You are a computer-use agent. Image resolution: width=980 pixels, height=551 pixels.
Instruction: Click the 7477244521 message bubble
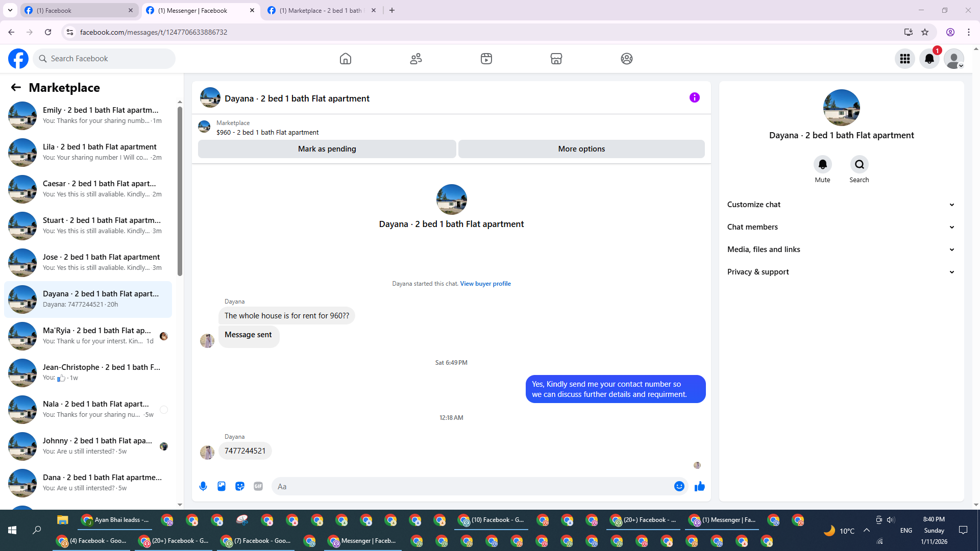pos(245,451)
